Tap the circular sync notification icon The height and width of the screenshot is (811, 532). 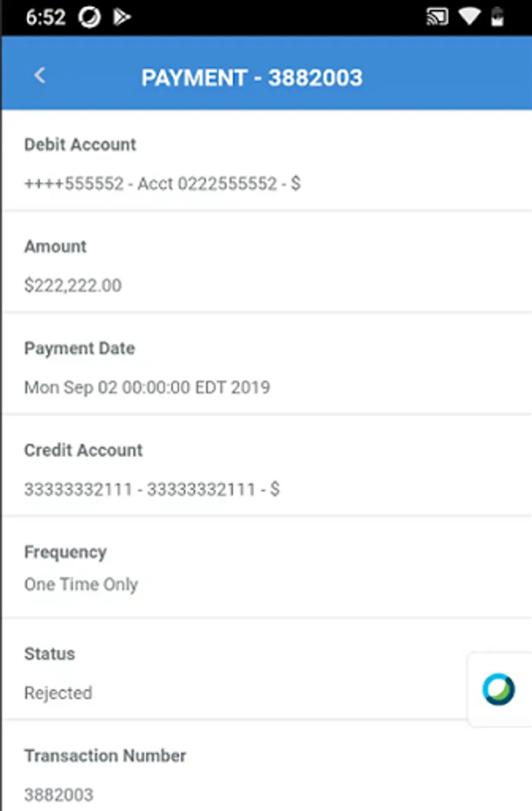point(90,17)
